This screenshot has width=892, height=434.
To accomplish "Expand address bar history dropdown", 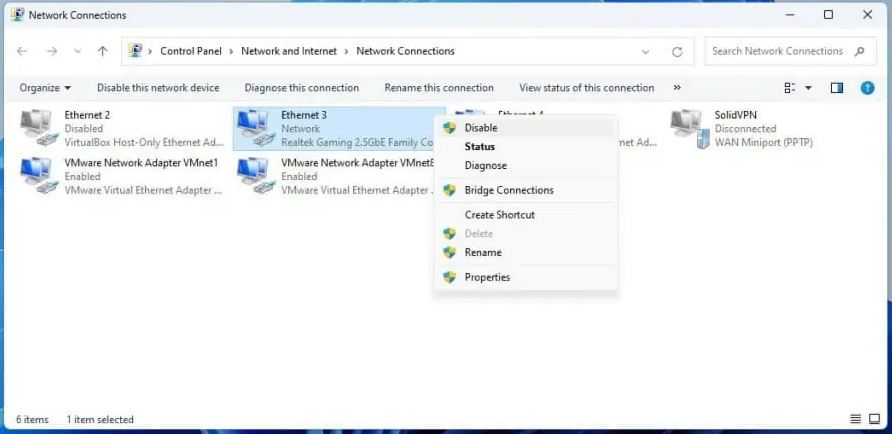I will (x=646, y=52).
